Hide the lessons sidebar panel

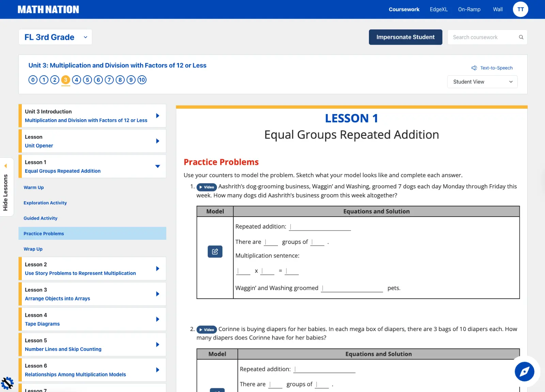pyautogui.click(x=5, y=187)
